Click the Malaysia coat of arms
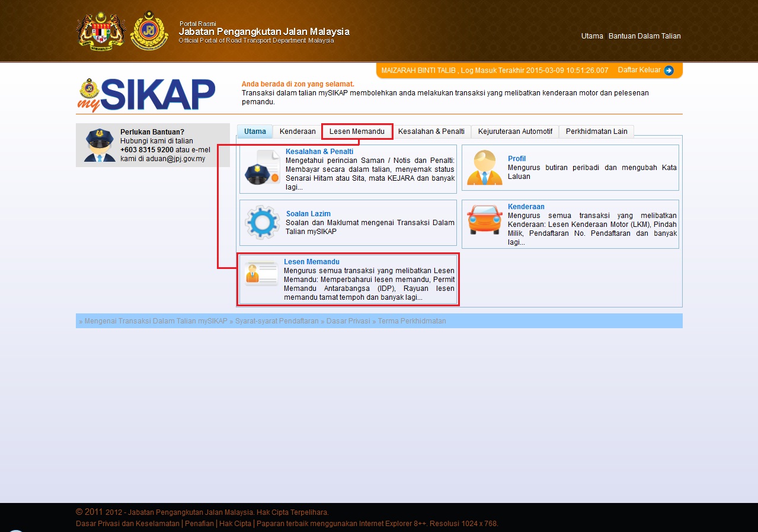The image size is (758, 532). pyautogui.click(x=101, y=30)
